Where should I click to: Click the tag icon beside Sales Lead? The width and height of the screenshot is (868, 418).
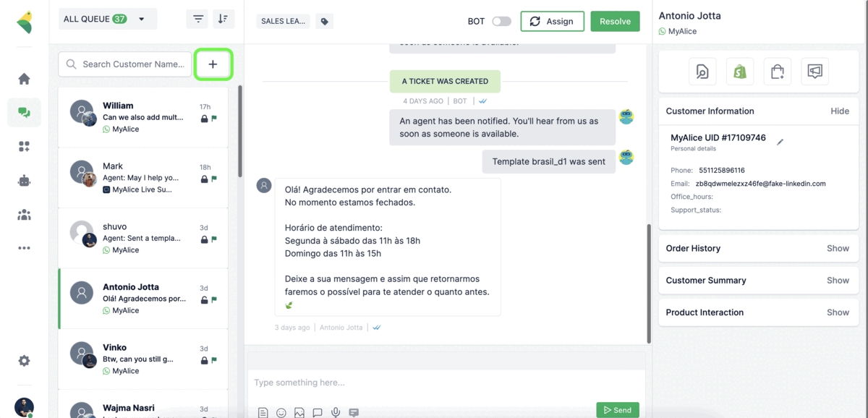coord(325,22)
